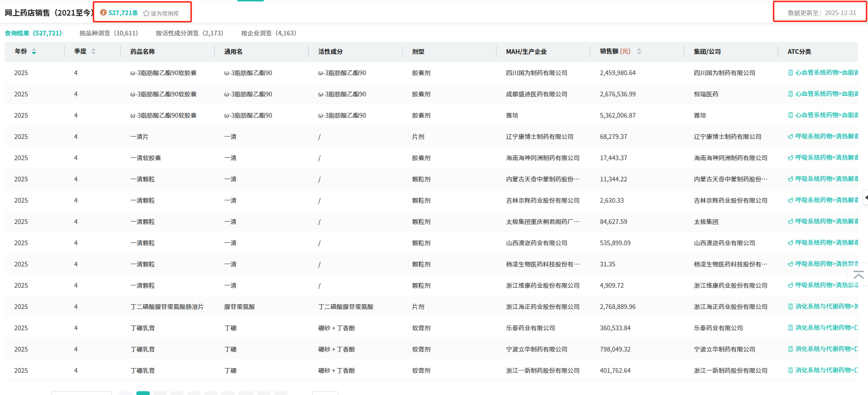The width and height of the screenshot is (868, 395).
Task: Sort the table by 季度 column
Action: click(93, 52)
